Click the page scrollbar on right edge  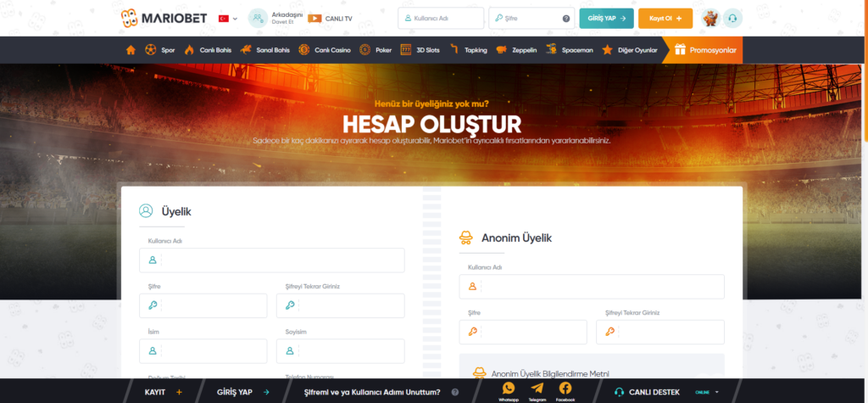pos(865,72)
